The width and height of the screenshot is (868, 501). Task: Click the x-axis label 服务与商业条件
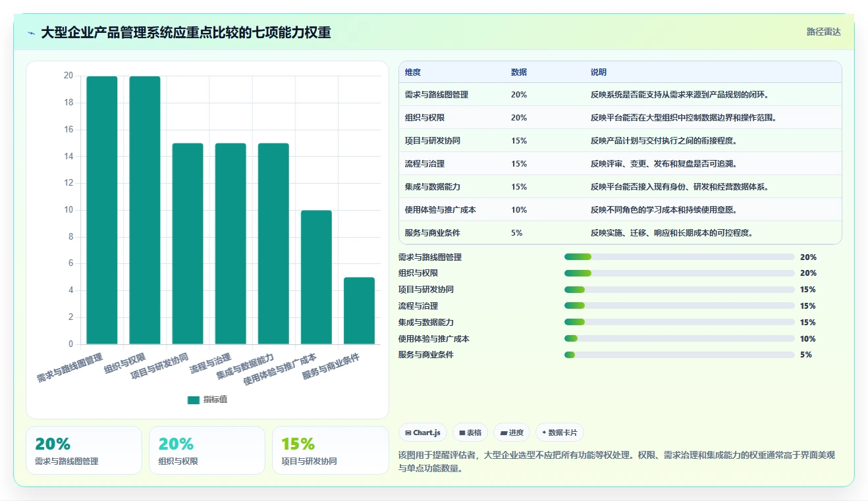click(331, 367)
